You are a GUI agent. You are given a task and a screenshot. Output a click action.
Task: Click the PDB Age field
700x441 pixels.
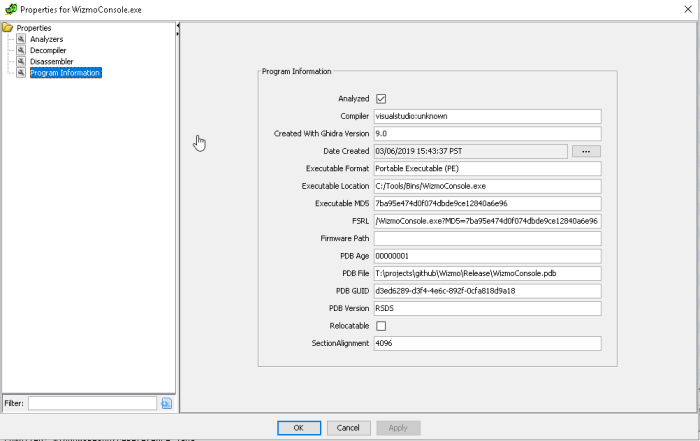pos(488,256)
